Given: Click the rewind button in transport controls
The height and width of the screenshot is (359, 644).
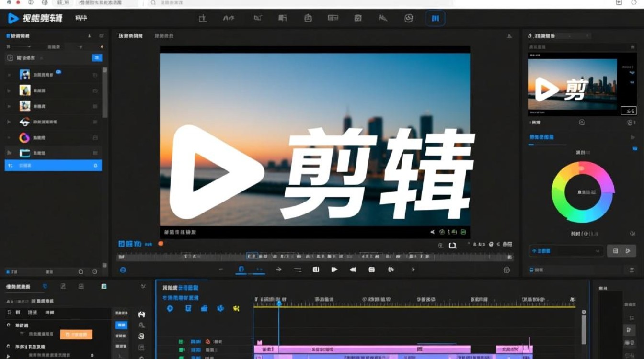Looking at the screenshot, I should coord(353,269).
